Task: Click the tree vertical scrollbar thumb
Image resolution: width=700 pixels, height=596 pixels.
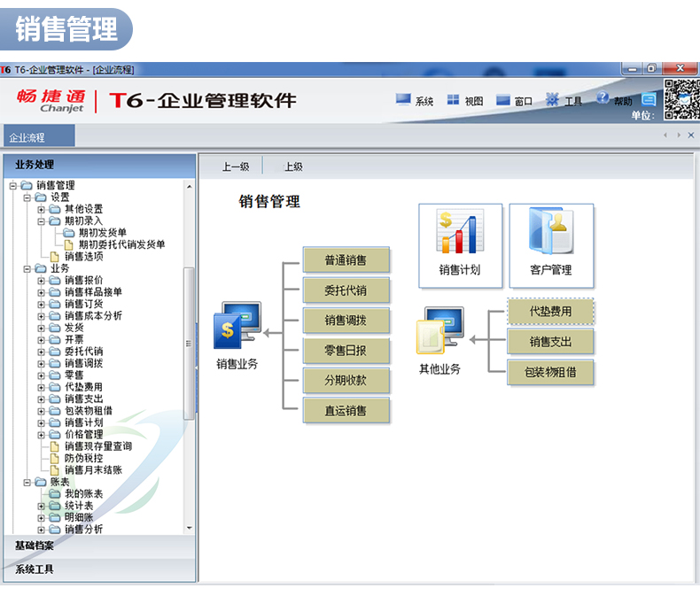Action: (189, 344)
